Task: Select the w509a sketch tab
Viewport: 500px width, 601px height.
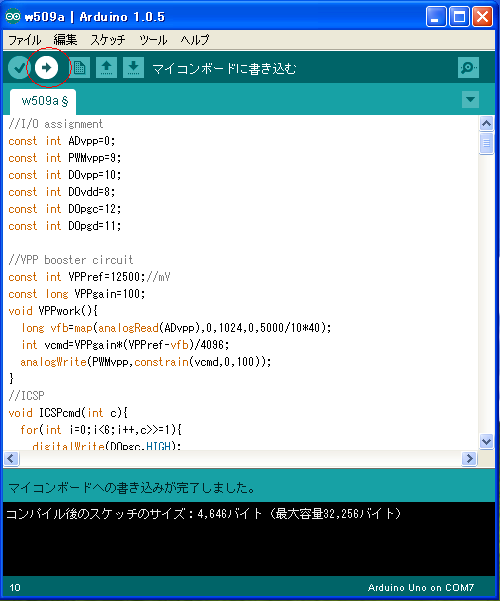Action: click(43, 102)
